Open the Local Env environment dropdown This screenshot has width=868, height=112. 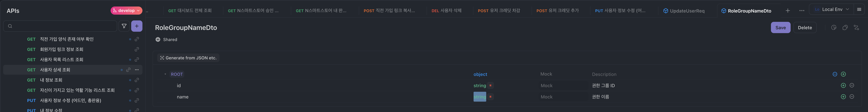pyautogui.click(x=832, y=10)
